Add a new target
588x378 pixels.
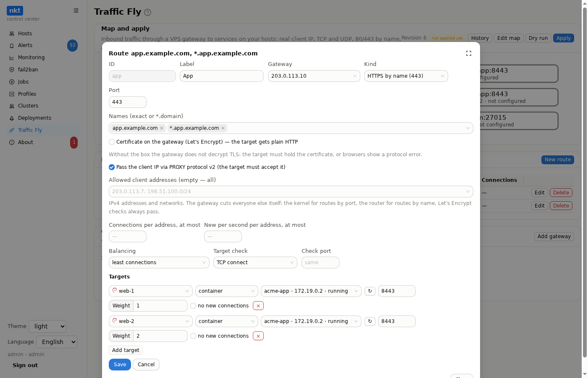[x=126, y=350]
